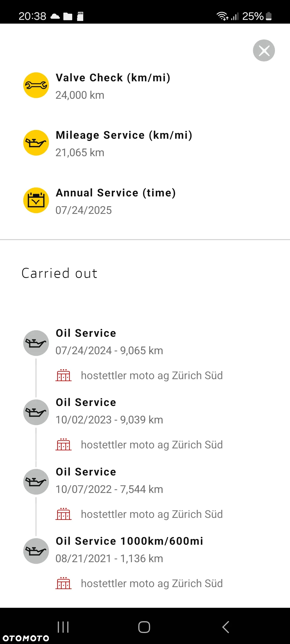This screenshot has width=290, height=644.
Task: Open Android recent apps button
Action: click(x=63, y=627)
